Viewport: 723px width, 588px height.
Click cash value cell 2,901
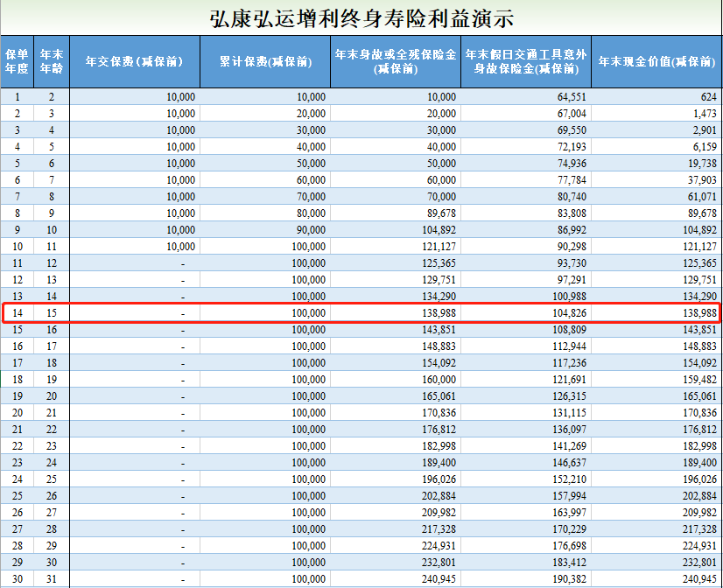[656, 130]
